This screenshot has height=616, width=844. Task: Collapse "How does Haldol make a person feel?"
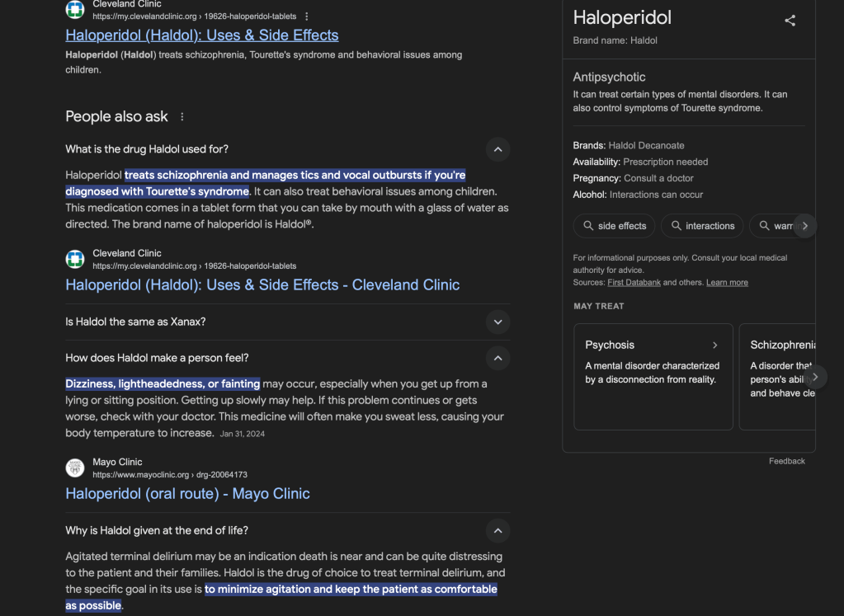pyautogui.click(x=497, y=358)
